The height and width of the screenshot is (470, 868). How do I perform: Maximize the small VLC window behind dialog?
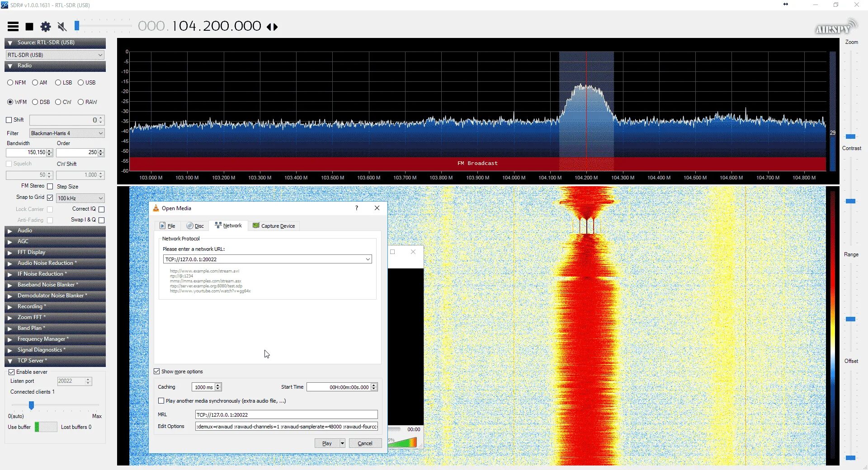[392, 252]
